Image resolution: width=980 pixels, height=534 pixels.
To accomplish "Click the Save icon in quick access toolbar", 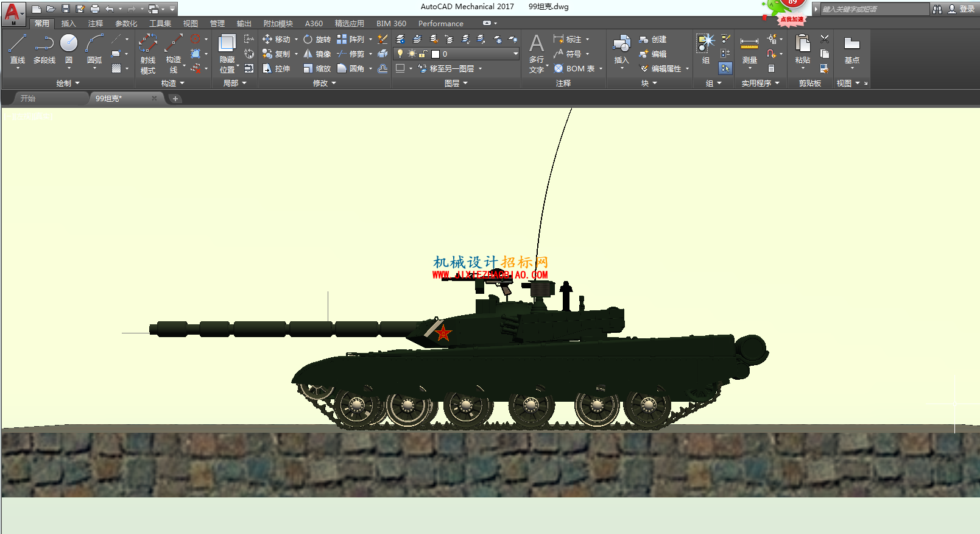I will point(66,9).
